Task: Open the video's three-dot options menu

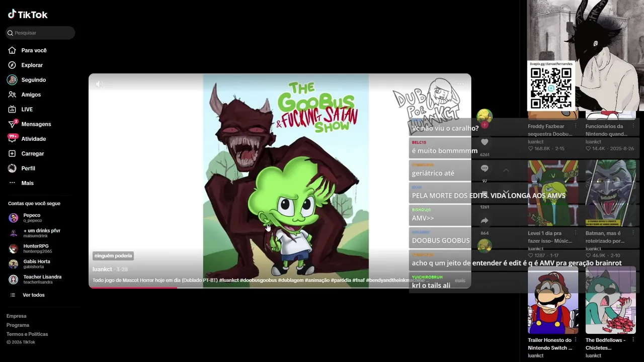Action: [x=460, y=84]
